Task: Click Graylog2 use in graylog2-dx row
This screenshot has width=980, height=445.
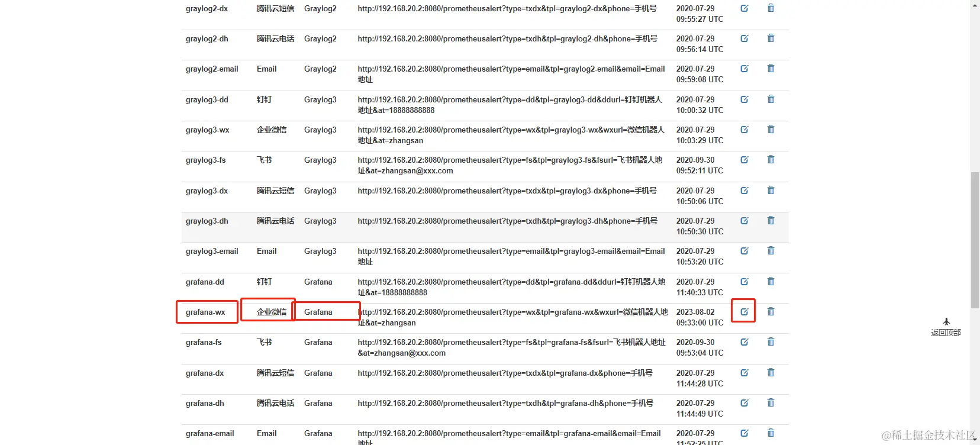Action: [x=320, y=8]
